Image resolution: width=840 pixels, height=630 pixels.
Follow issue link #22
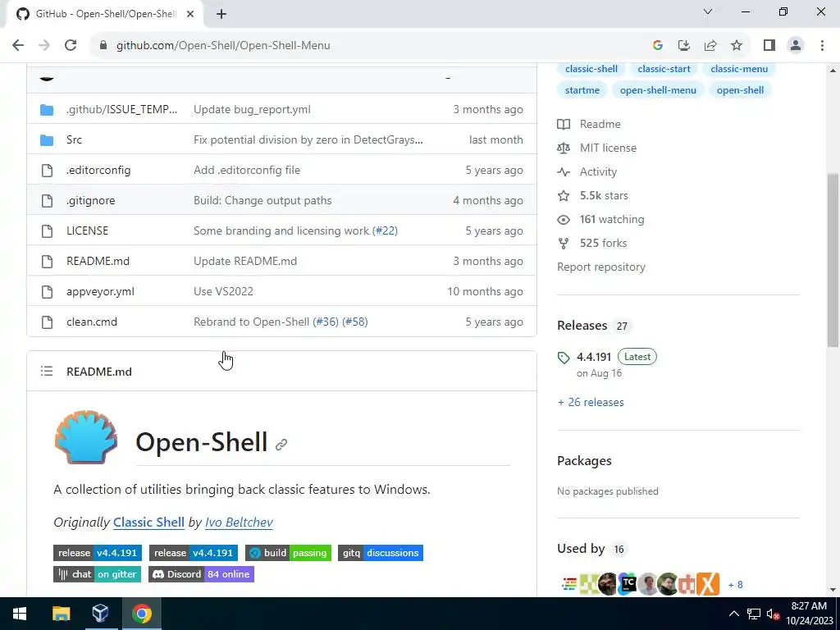[x=386, y=231]
